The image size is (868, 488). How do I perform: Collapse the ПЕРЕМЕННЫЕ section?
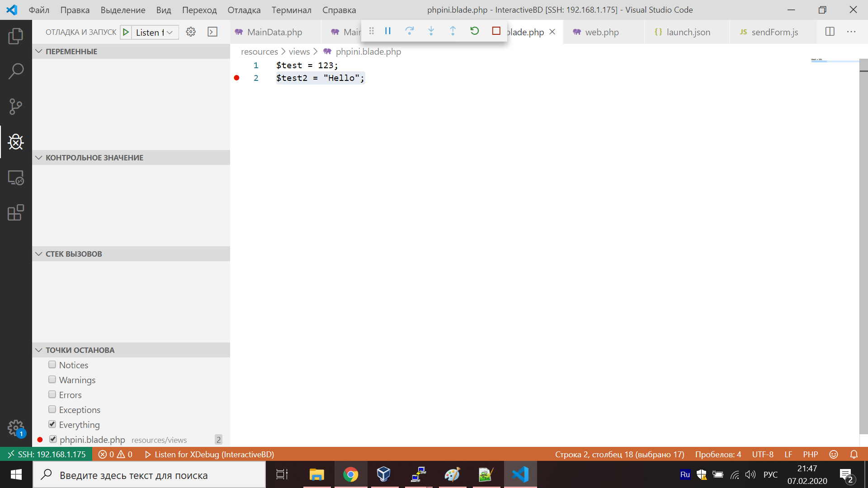click(131, 52)
